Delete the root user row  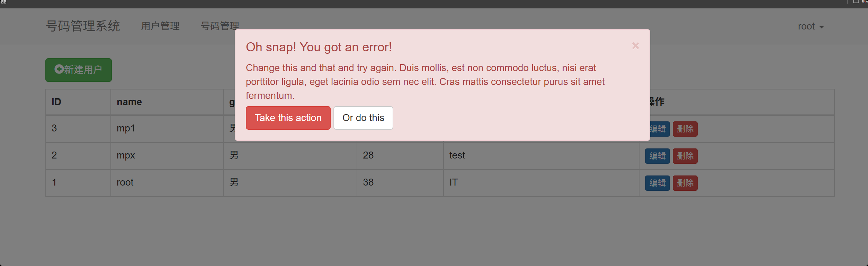coord(685,183)
